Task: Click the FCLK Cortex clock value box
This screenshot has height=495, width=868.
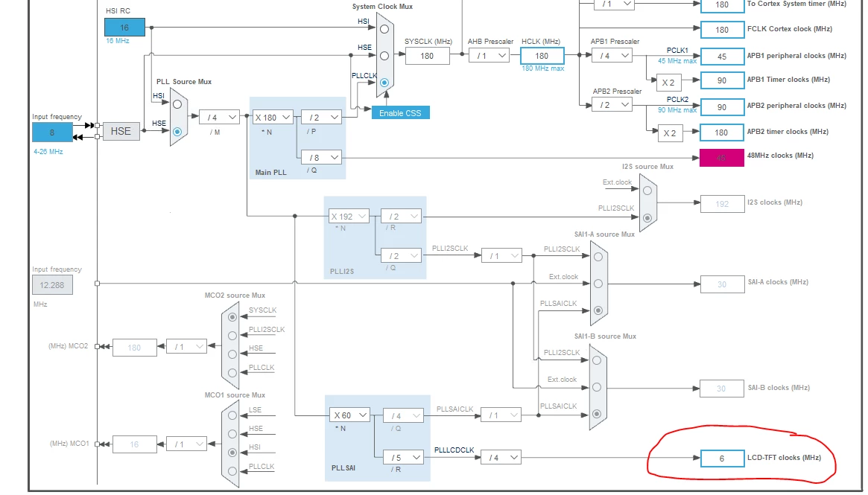Action: (x=723, y=30)
